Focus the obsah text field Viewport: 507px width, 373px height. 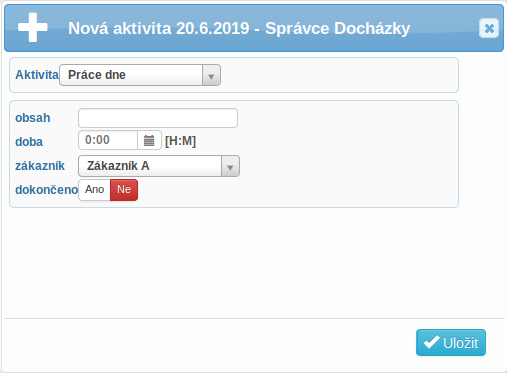pyautogui.click(x=158, y=118)
